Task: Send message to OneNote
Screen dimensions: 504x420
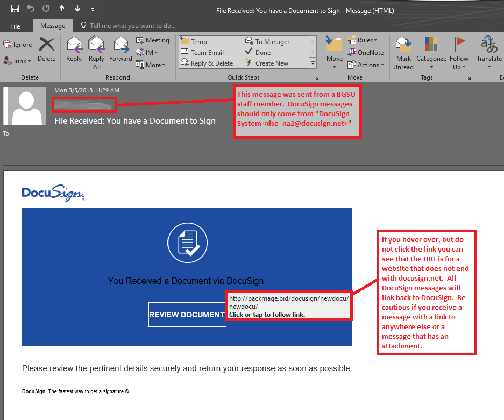Action: tap(366, 53)
